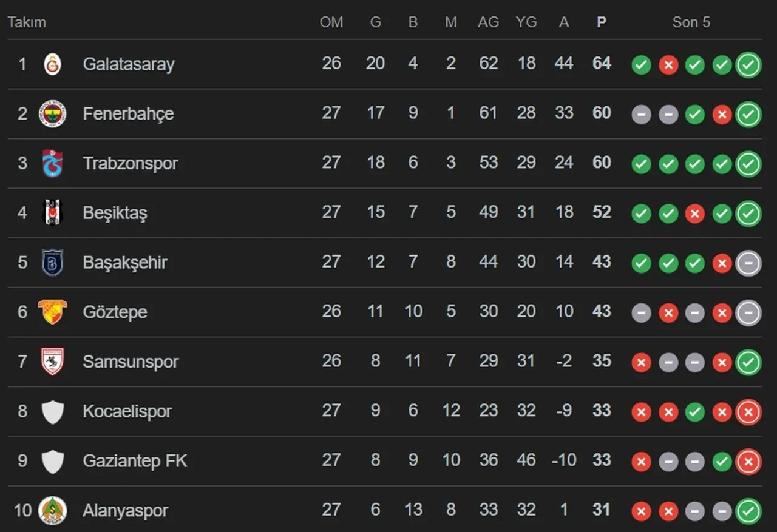
Task: Open the Trabzonspor team page link
Action: tap(131, 163)
